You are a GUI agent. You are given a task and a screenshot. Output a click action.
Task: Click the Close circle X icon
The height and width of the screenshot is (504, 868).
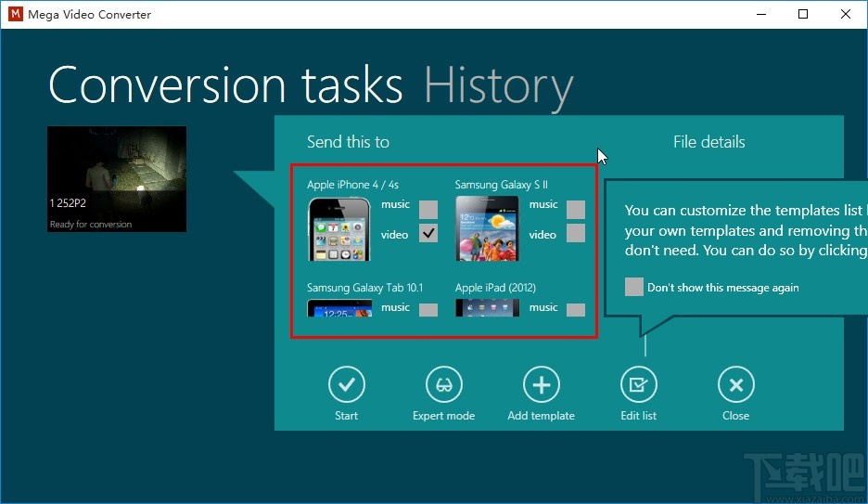point(736,384)
